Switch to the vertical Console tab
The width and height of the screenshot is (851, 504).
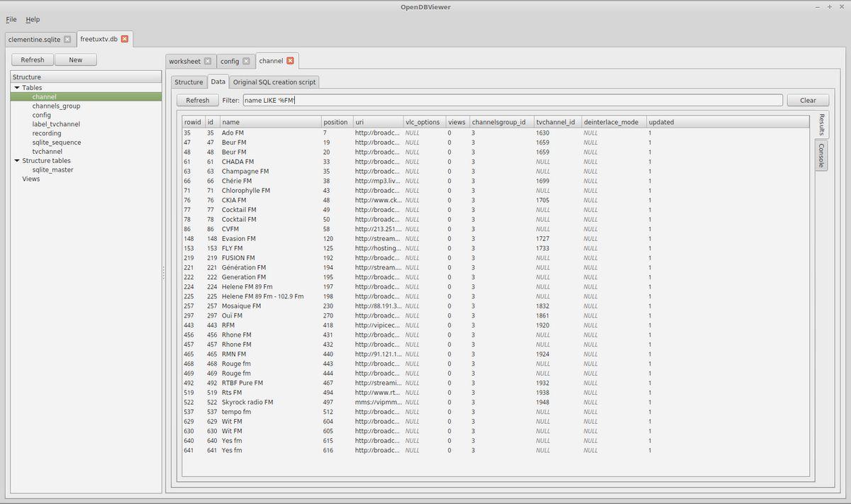[821, 156]
